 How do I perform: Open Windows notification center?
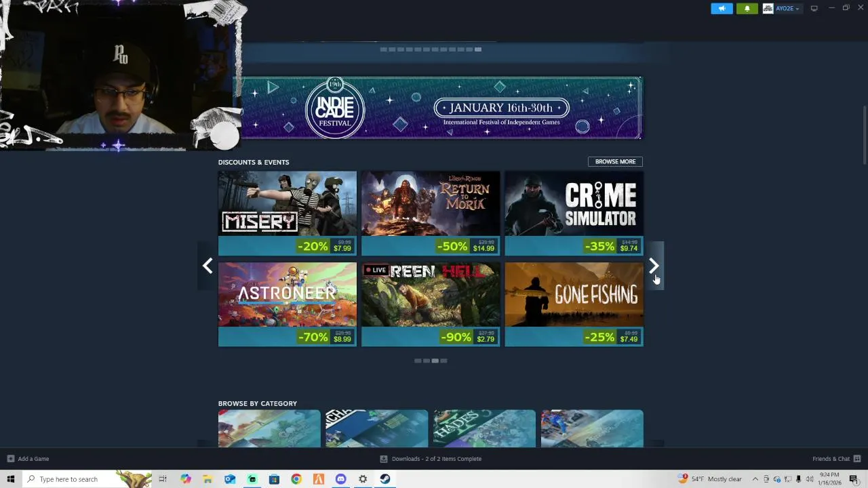point(854,479)
